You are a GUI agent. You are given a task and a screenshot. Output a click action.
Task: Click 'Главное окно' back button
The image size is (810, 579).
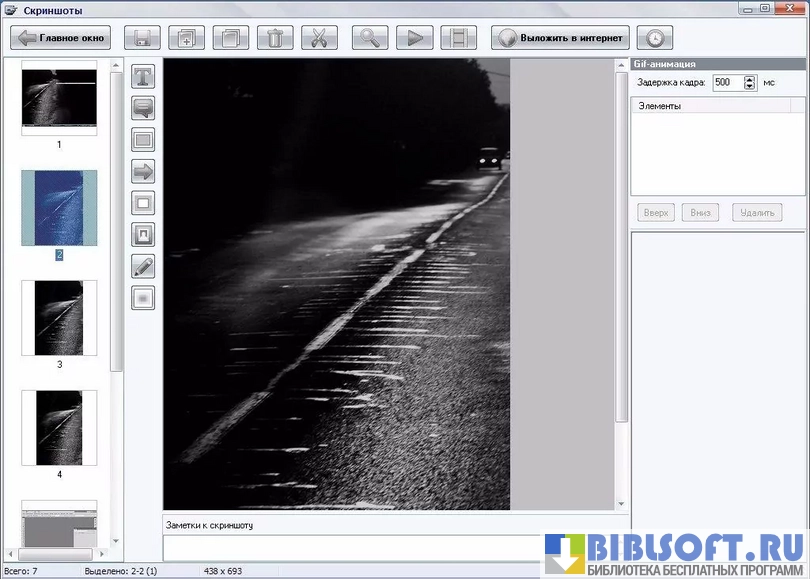(x=61, y=39)
